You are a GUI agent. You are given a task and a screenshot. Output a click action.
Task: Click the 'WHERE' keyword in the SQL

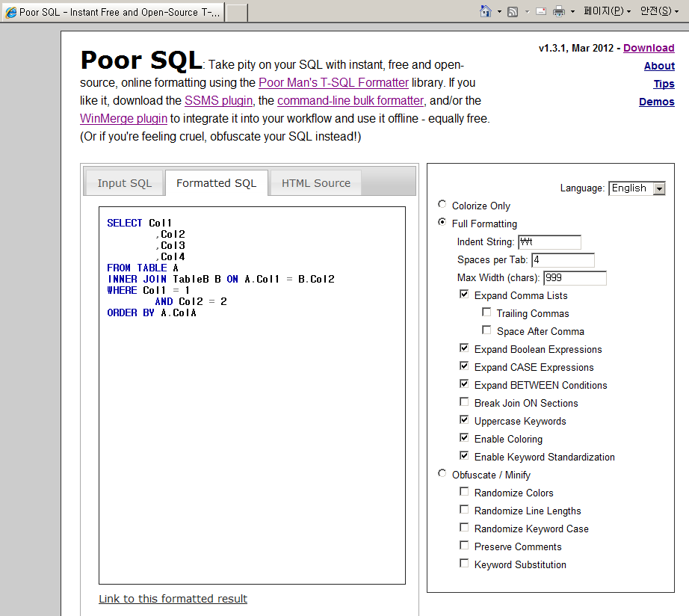click(x=122, y=291)
